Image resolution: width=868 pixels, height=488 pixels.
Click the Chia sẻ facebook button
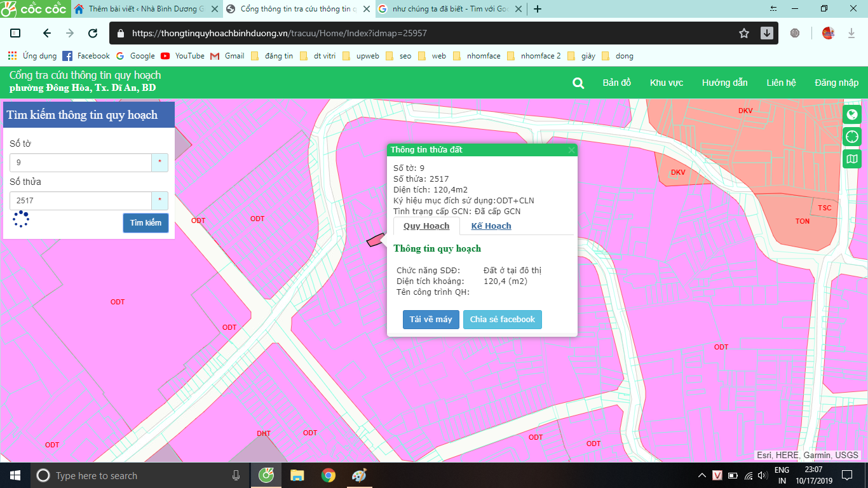(502, 320)
